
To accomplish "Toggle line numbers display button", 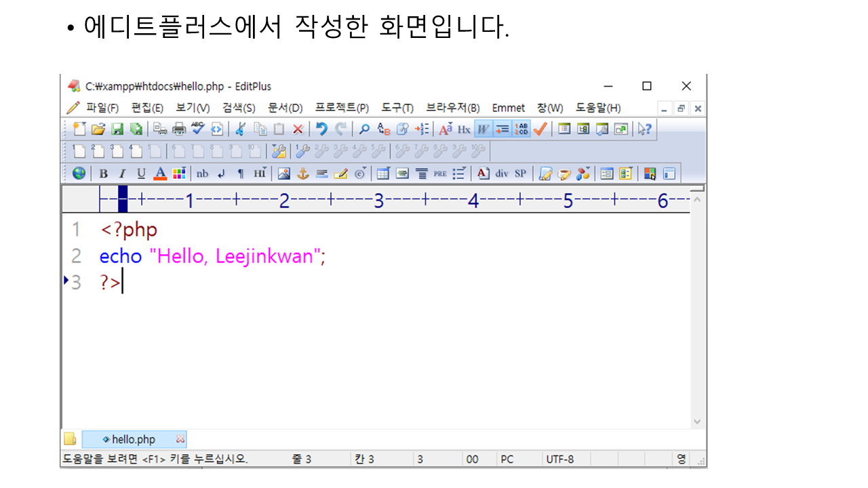I will coord(521,129).
